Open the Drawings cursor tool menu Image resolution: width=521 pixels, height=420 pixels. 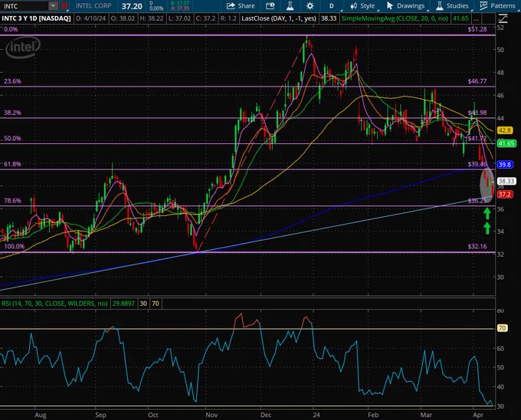(405, 6)
